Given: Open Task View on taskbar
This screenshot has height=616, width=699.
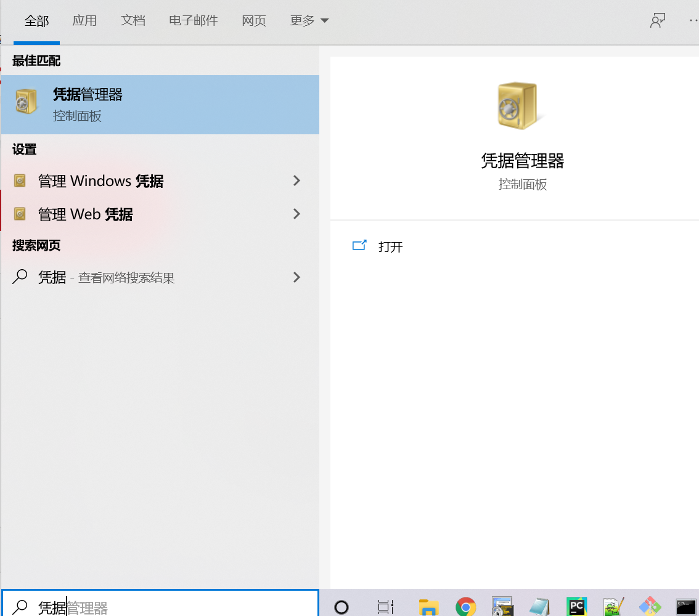Looking at the screenshot, I should 386,607.
